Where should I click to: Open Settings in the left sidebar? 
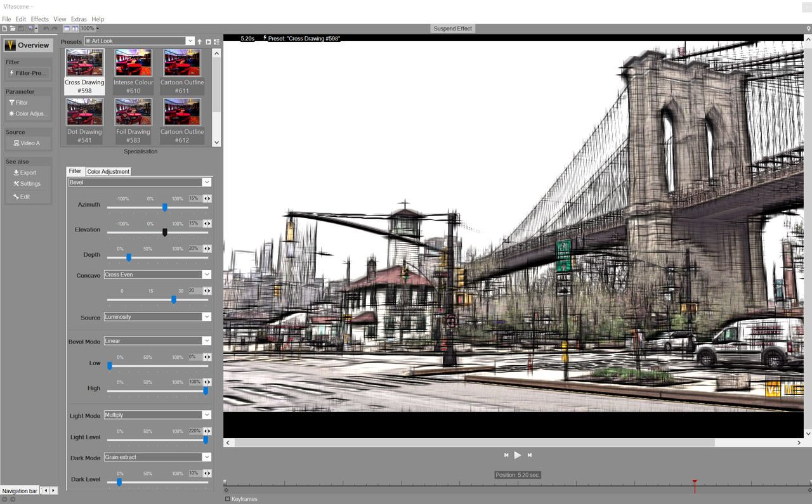(26, 184)
